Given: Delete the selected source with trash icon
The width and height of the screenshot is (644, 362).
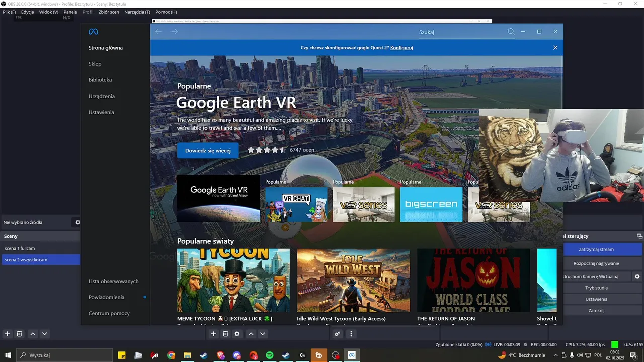Looking at the screenshot, I should point(225,334).
